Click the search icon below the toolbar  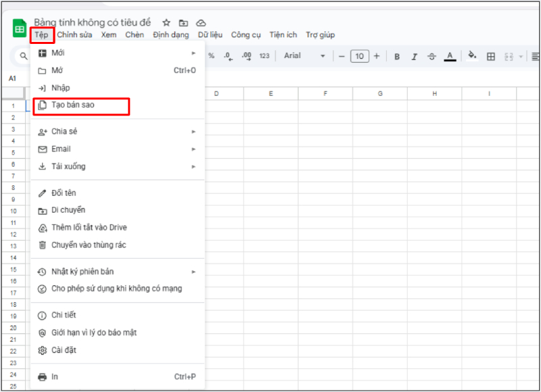tap(22, 56)
